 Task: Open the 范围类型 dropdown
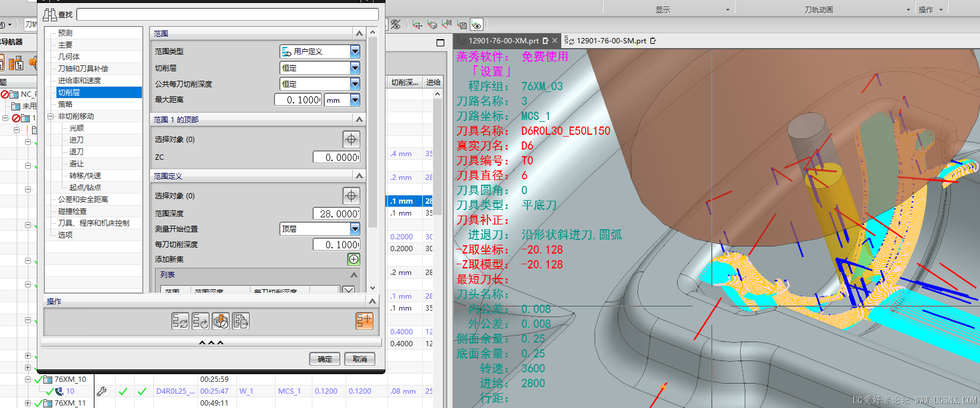pyautogui.click(x=355, y=52)
